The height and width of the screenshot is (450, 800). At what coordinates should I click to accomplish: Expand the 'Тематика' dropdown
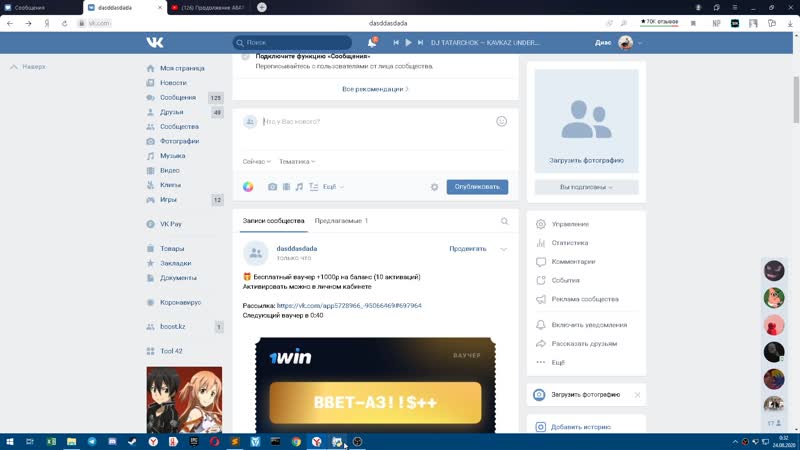297,162
